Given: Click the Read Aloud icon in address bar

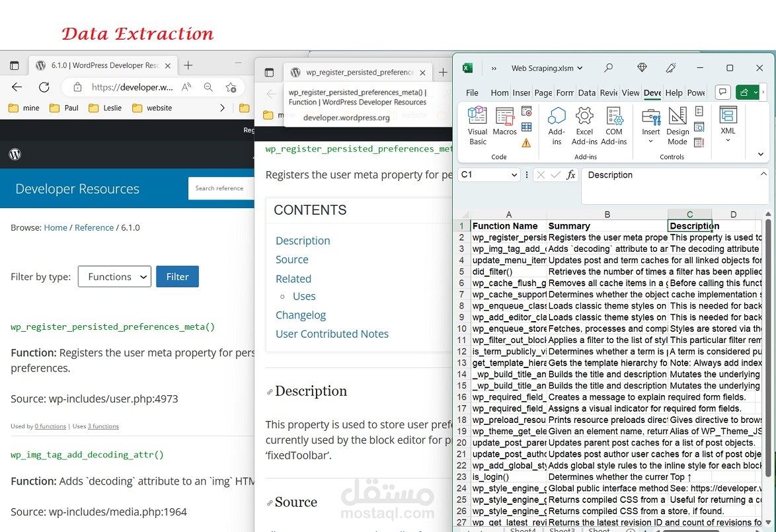Looking at the screenshot, I should click(x=186, y=87).
